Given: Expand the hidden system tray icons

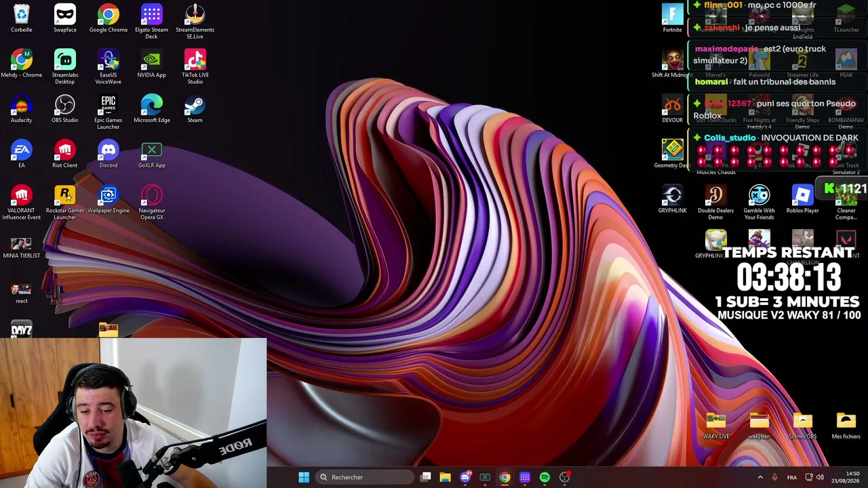Looking at the screenshot, I should click(760, 477).
